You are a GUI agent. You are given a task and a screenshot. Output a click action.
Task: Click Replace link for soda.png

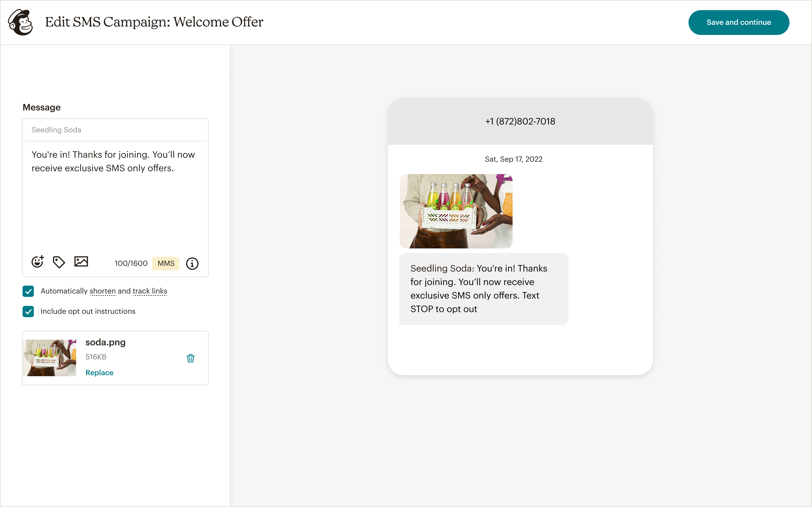click(x=99, y=373)
